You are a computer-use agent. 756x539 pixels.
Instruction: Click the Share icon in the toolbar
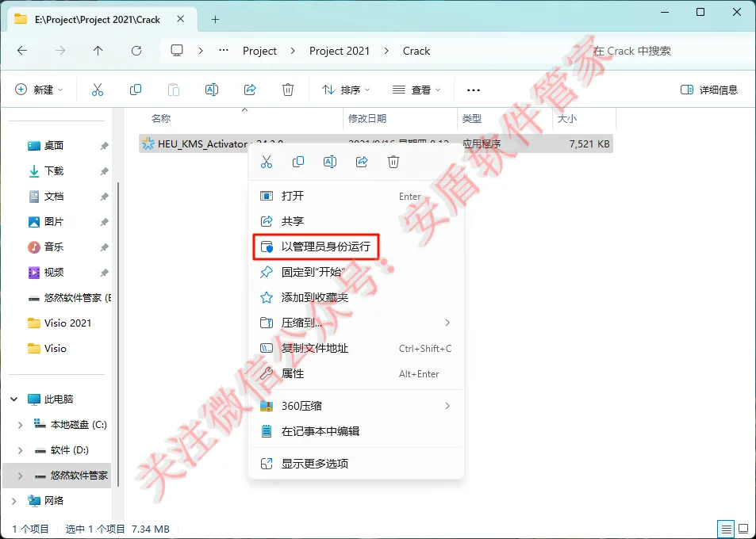pyautogui.click(x=250, y=90)
